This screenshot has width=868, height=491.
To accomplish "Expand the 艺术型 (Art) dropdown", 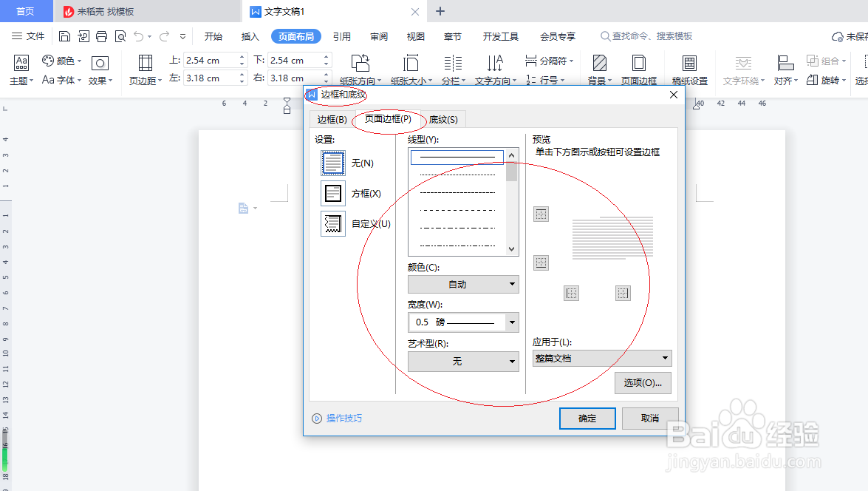I will (x=511, y=362).
